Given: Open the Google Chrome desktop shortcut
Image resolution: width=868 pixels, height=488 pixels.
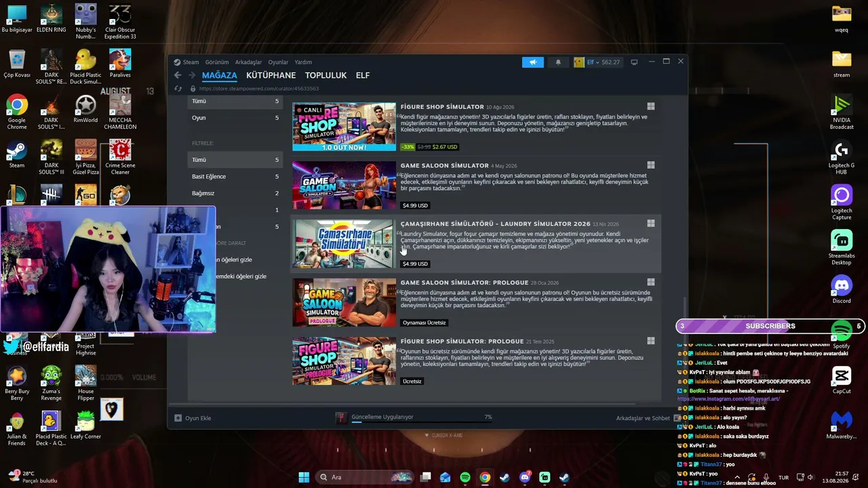Looking at the screenshot, I should (x=17, y=113).
